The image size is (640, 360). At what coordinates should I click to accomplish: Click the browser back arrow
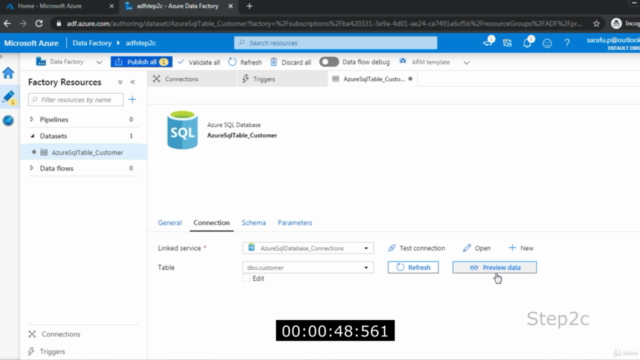coord(7,24)
